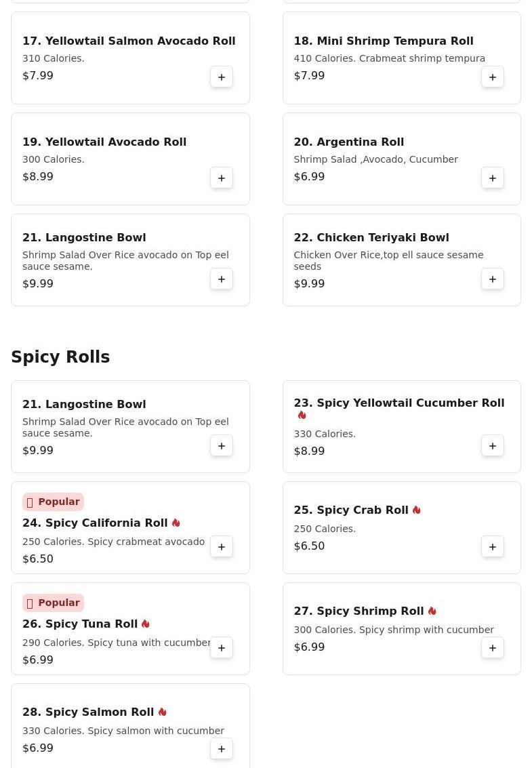
Task: Select the 27. Spicy Shrimp Roll title
Action: 359,611
